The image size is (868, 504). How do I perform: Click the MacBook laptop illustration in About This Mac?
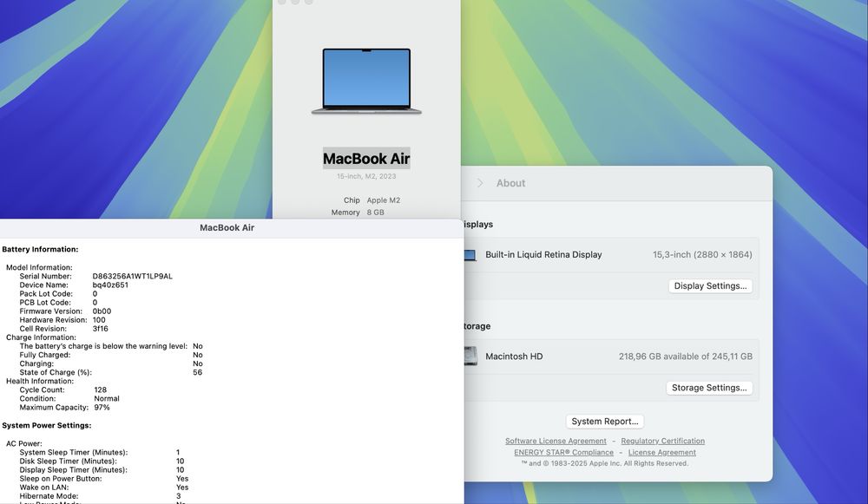(x=366, y=82)
